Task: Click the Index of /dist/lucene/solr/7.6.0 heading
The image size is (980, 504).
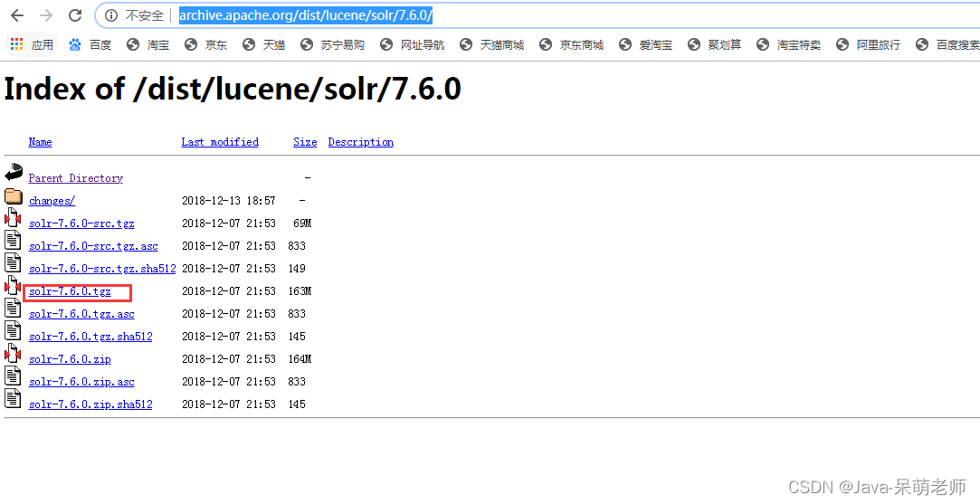Action: (x=233, y=88)
